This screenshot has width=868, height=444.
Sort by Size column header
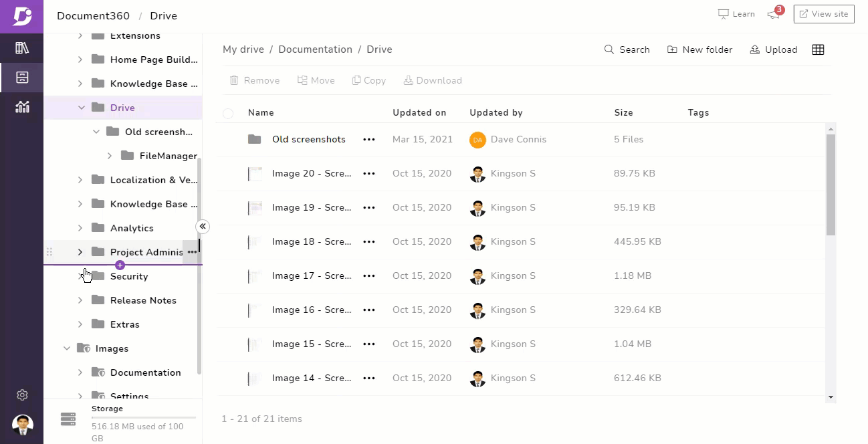pos(624,113)
